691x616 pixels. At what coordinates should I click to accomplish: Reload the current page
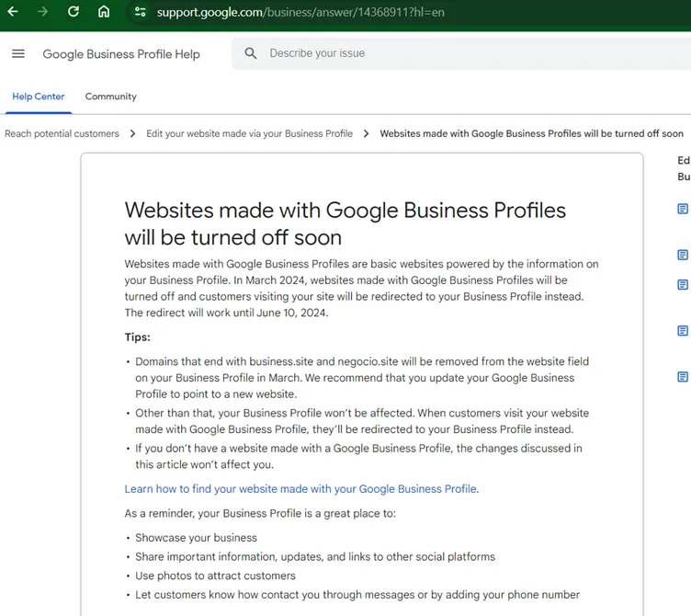click(74, 12)
